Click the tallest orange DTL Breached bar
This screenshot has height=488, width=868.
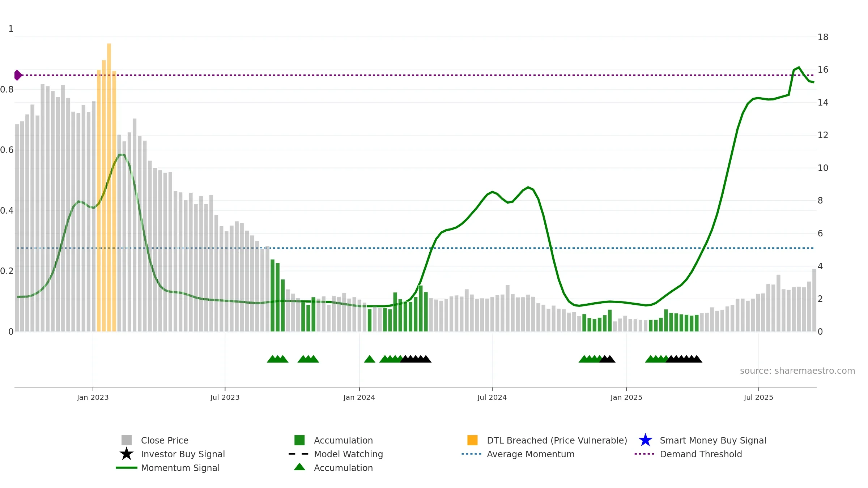(109, 187)
